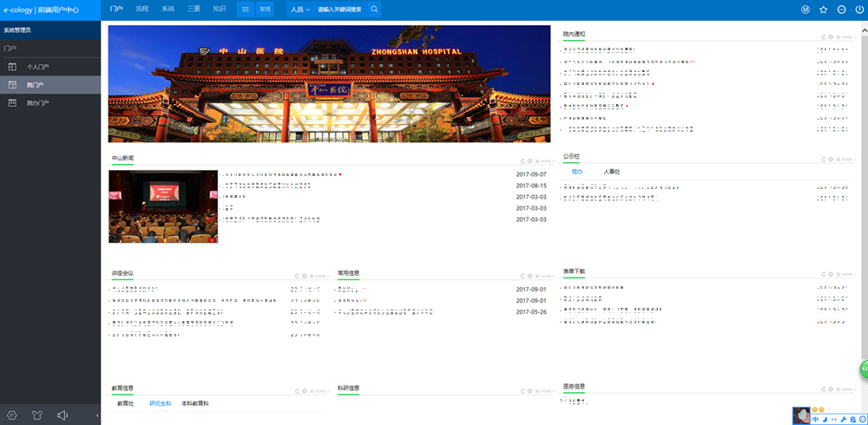Click MORE link on 公示栏 panel
Viewport: 868px width, 425px height.
point(847,160)
